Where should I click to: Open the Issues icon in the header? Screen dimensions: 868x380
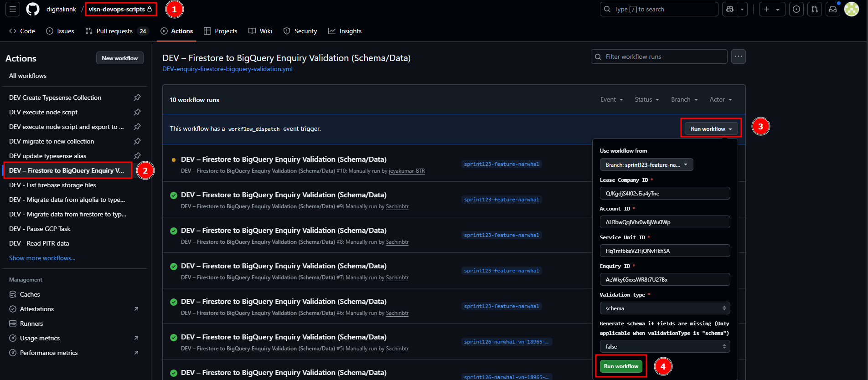796,9
